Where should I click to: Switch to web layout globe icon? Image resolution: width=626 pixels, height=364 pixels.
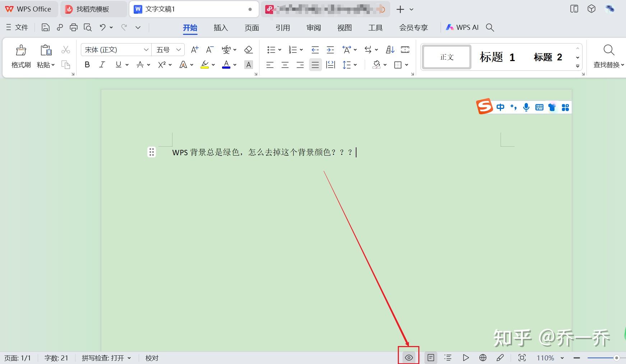pyautogui.click(x=483, y=358)
